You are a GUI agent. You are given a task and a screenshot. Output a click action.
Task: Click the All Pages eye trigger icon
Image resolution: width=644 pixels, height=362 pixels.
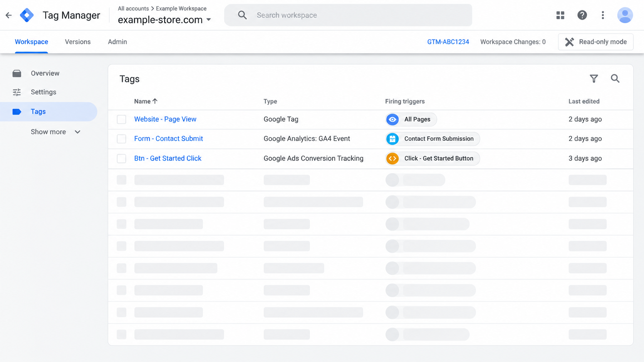pyautogui.click(x=392, y=119)
